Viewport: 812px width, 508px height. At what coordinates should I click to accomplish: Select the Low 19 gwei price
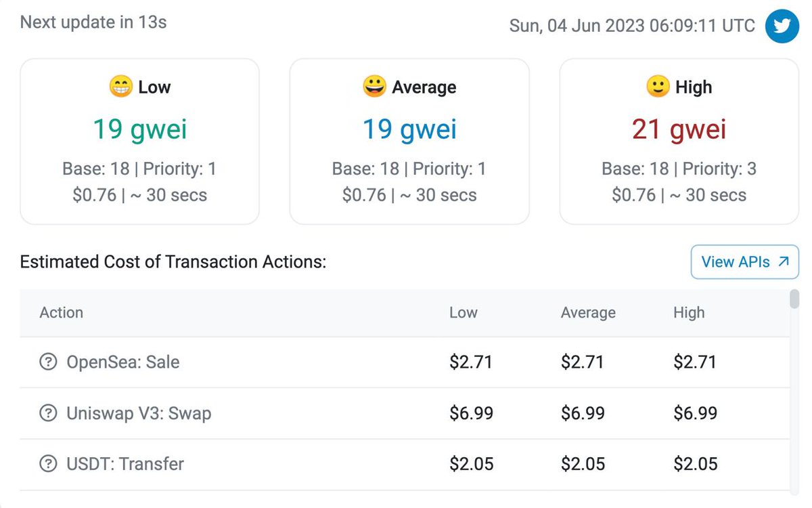point(139,129)
